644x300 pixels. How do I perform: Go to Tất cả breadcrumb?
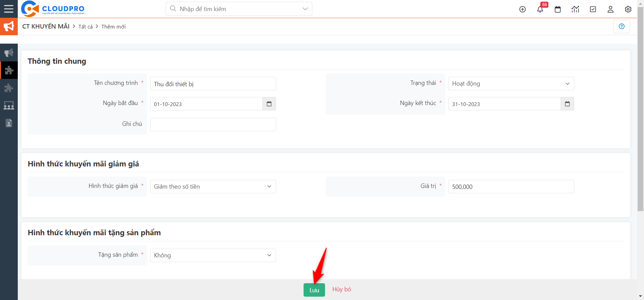tap(86, 27)
